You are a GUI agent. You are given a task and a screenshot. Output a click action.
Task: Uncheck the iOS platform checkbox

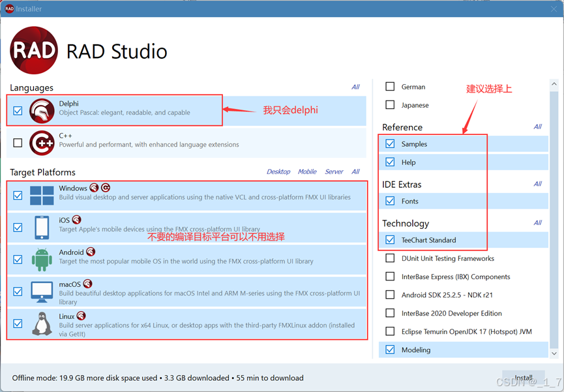tap(18, 228)
